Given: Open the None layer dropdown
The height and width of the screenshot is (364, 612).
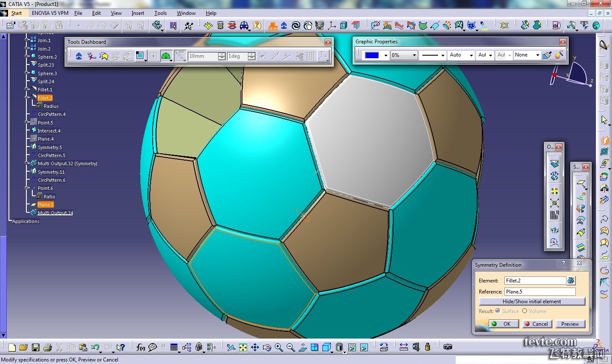Looking at the screenshot, I should [x=538, y=55].
